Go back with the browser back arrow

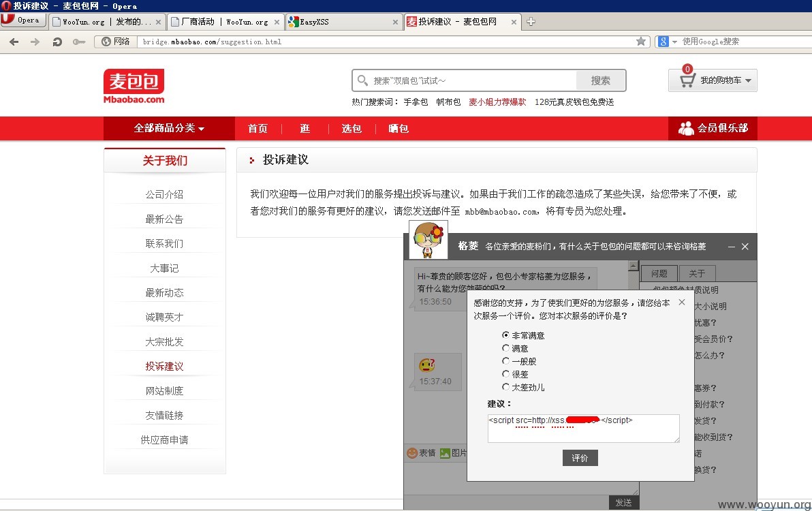[14, 42]
